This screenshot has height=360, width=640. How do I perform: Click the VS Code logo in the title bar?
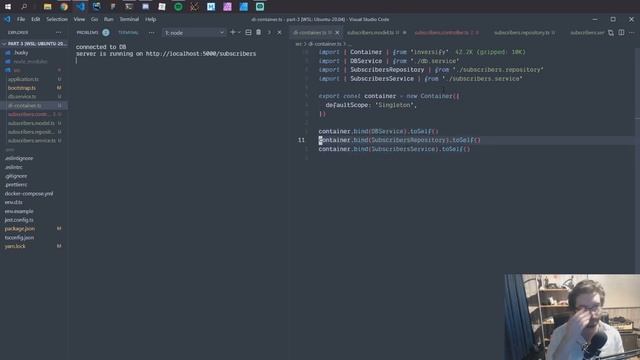(x=7, y=19)
